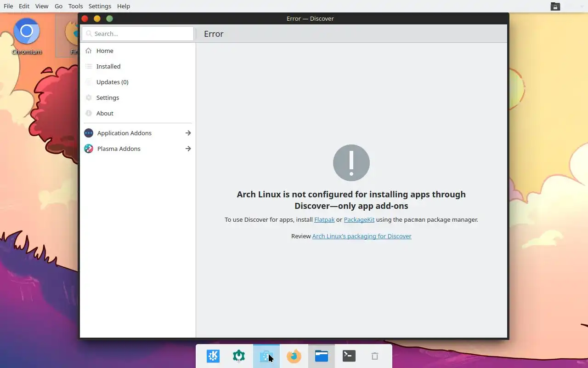Launch Firefox from the dock

pos(294,356)
